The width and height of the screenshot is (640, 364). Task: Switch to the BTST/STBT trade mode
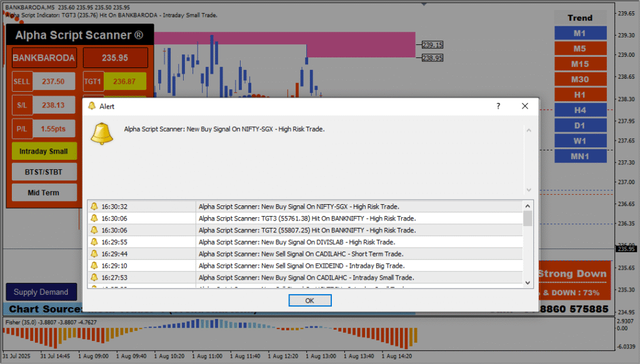pos(44,172)
